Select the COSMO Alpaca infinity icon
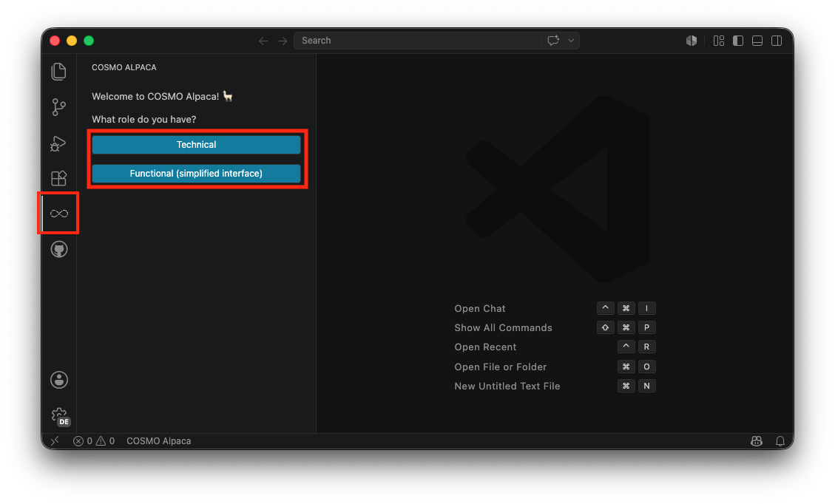Viewport: 835px width, 504px height. point(59,214)
